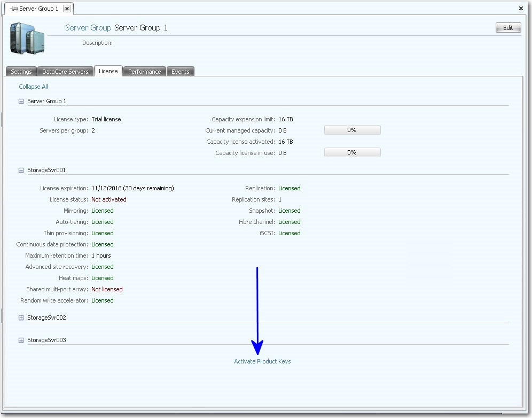
Task: Select the License tab
Action: click(x=108, y=71)
